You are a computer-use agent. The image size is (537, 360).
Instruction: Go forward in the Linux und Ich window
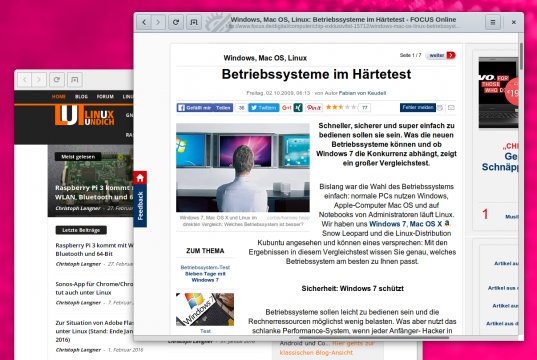tap(39, 80)
